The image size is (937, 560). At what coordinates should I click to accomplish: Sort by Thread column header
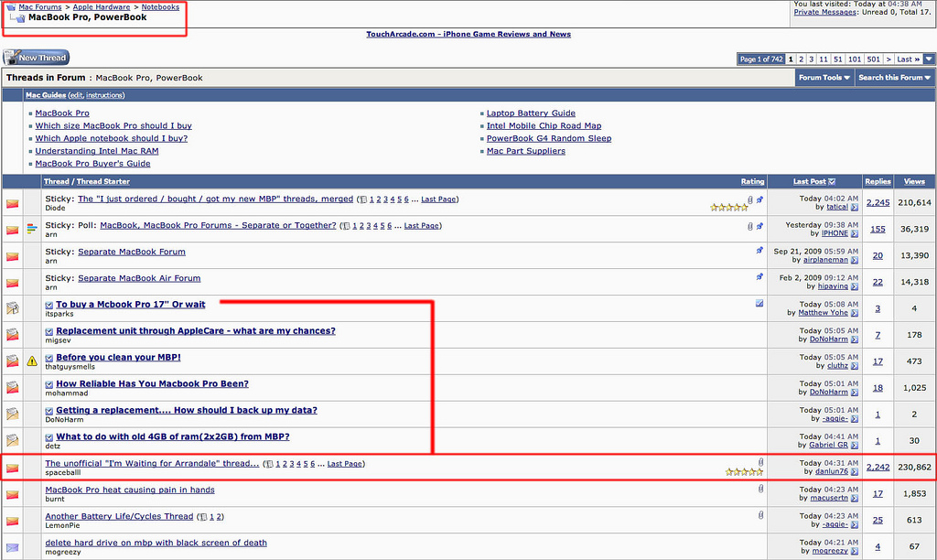point(56,182)
